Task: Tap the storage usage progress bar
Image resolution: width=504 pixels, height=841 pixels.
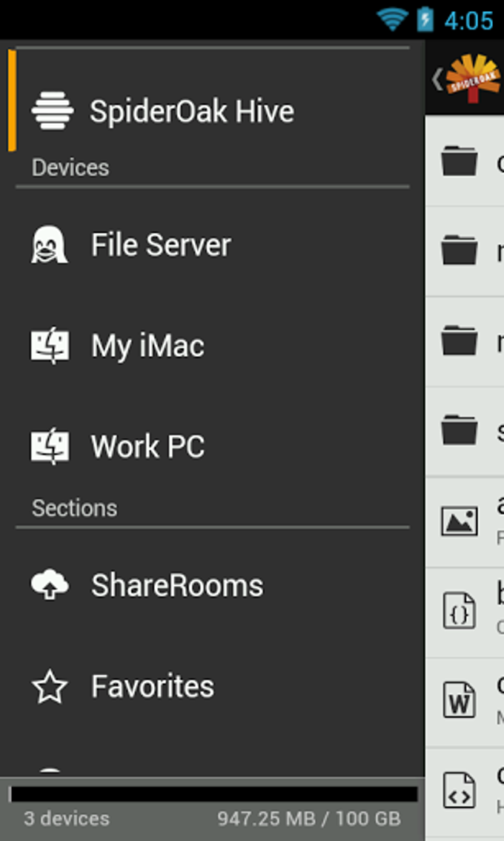Action: [x=214, y=794]
